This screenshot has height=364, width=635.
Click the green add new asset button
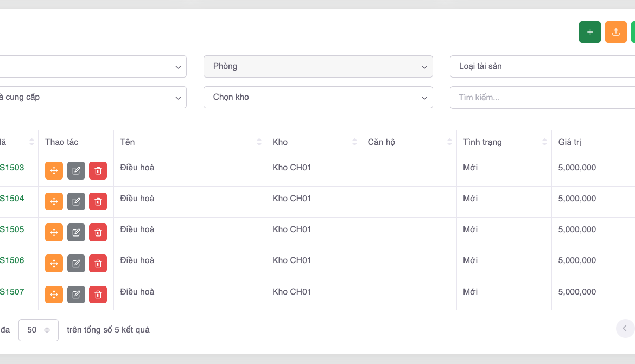click(589, 32)
